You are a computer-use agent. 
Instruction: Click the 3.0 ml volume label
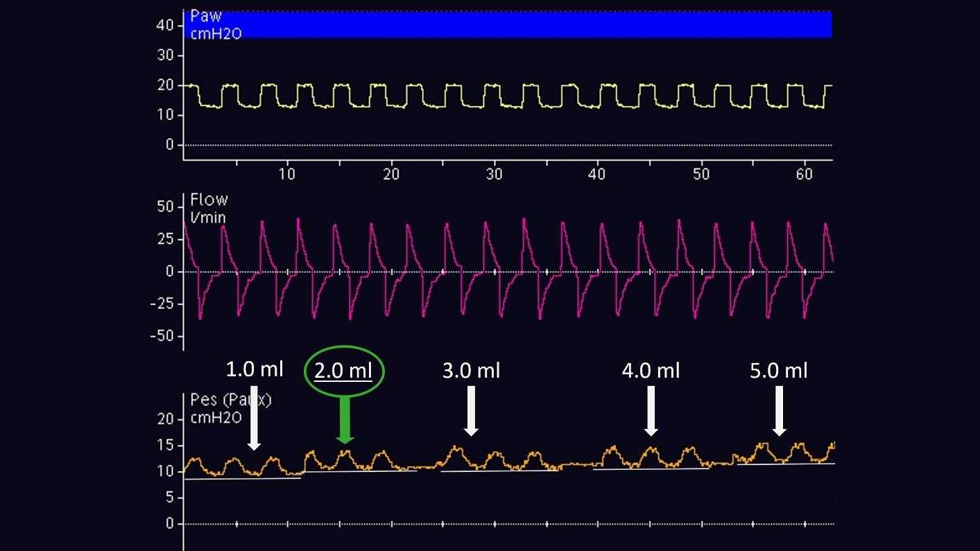[471, 371]
